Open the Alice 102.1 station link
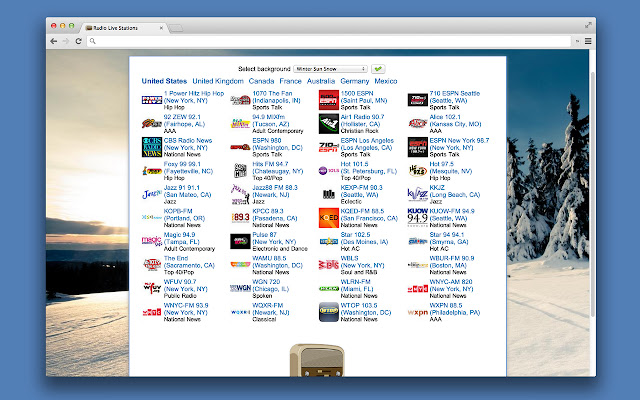 pos(455,120)
